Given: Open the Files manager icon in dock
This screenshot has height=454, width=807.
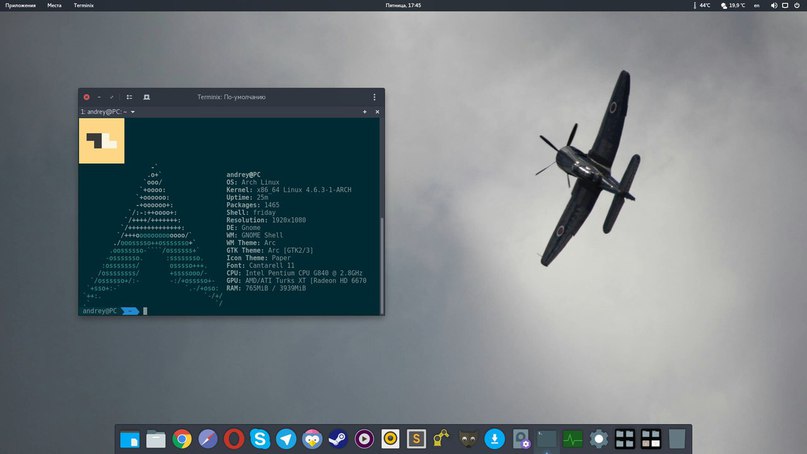Looking at the screenshot, I should (x=130, y=440).
